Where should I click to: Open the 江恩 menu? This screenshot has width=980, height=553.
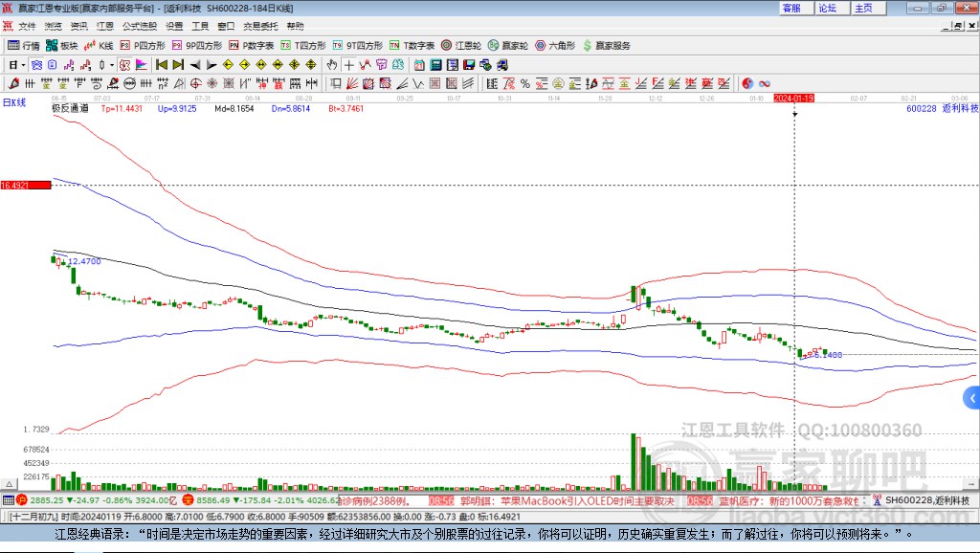105,26
